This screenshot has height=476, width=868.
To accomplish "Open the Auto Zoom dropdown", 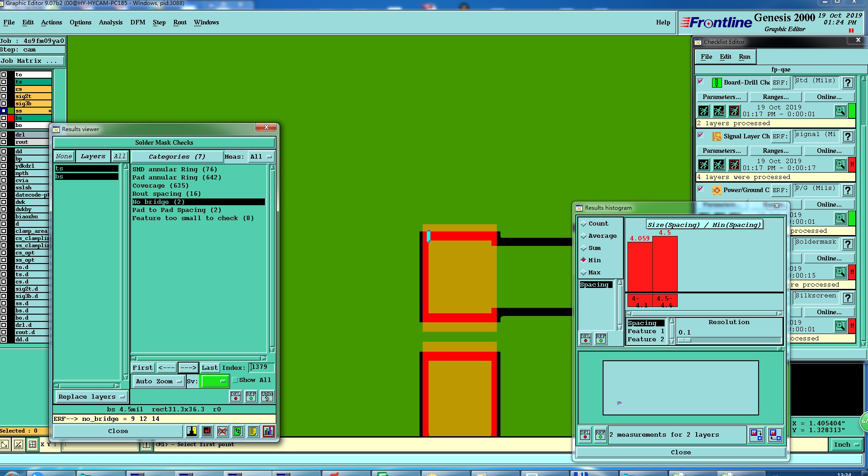I will [158, 382].
